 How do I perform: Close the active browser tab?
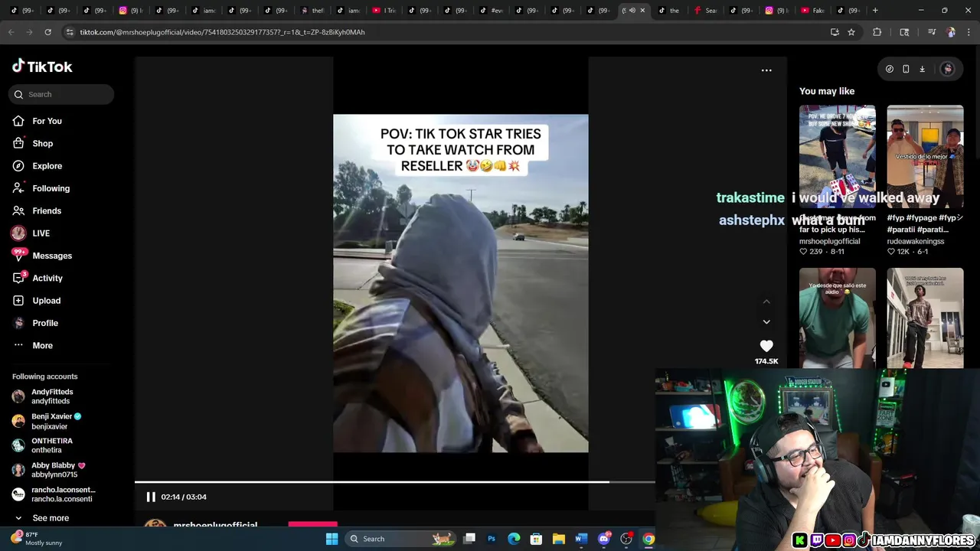click(x=642, y=11)
